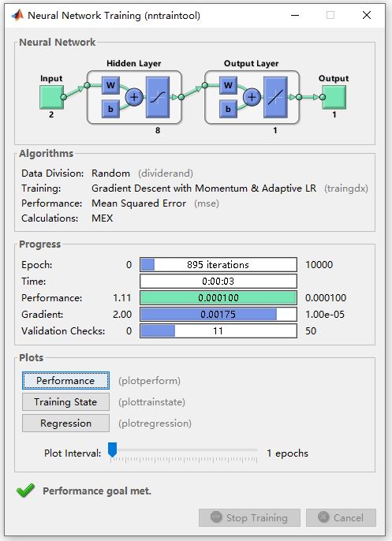This screenshot has height=541, width=392.
Task: Open the Performance plot
Action: [x=65, y=381]
